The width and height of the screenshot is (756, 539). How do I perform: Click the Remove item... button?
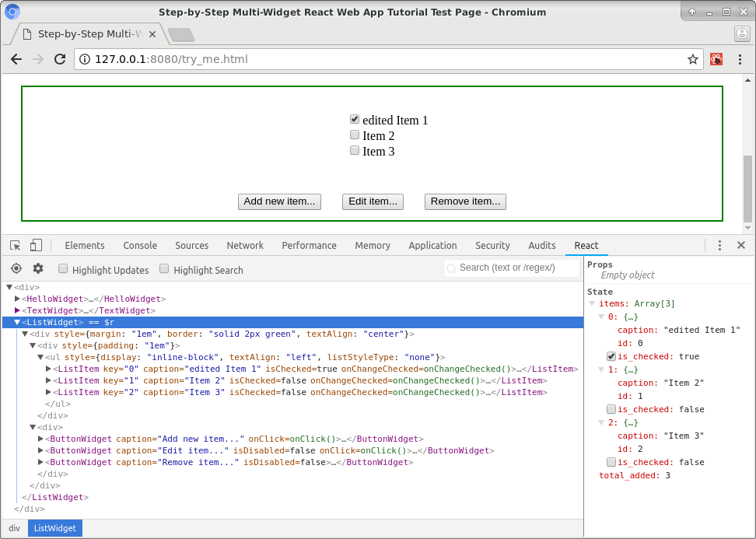click(x=465, y=201)
